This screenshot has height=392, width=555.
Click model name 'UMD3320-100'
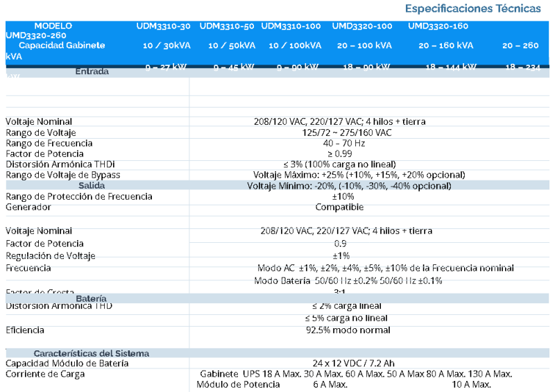point(361,26)
